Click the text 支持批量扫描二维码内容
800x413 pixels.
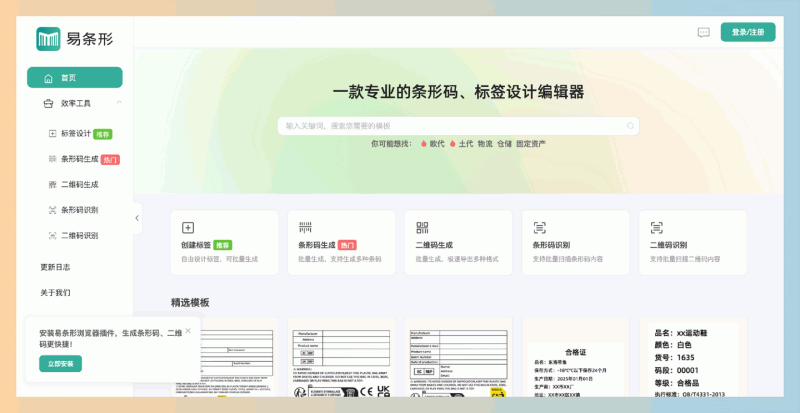click(685, 259)
